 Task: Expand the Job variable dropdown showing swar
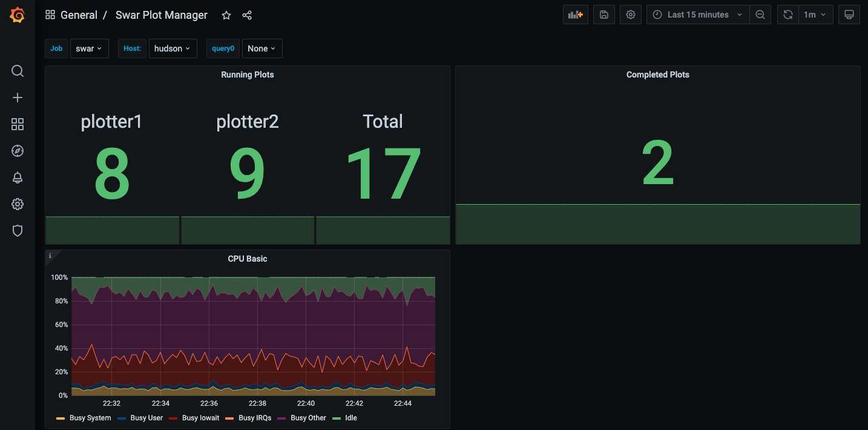point(89,48)
